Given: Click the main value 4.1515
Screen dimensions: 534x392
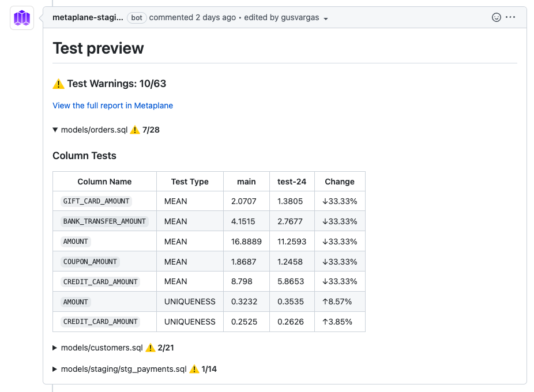Looking at the screenshot, I should 243,221.
